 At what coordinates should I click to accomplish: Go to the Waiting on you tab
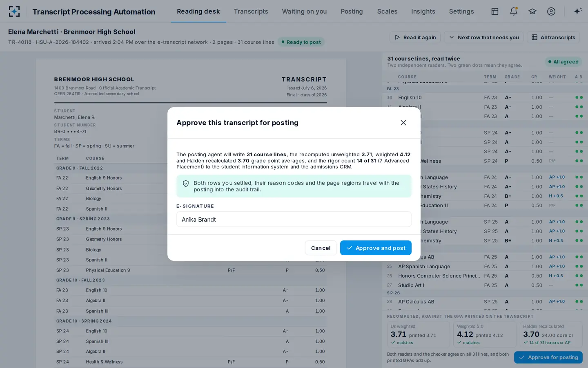point(304,11)
